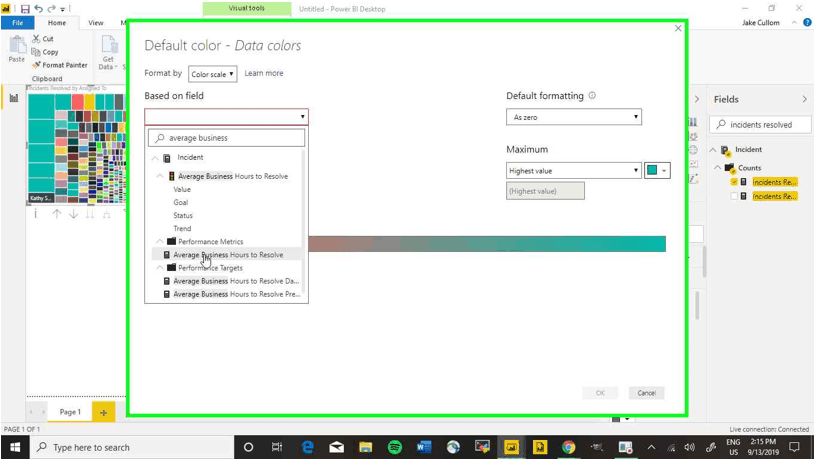Image resolution: width=816 pixels, height=459 pixels.
Task: Add a new page with plus button
Action: click(x=104, y=412)
